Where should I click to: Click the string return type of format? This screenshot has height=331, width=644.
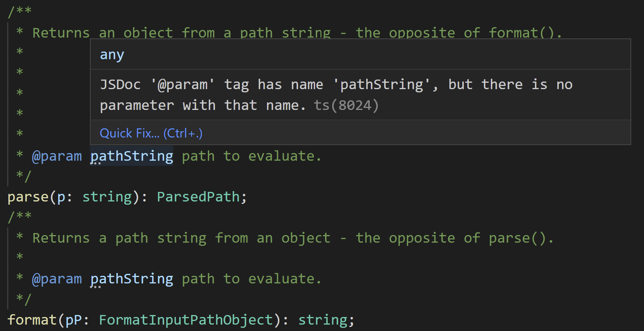(323, 320)
